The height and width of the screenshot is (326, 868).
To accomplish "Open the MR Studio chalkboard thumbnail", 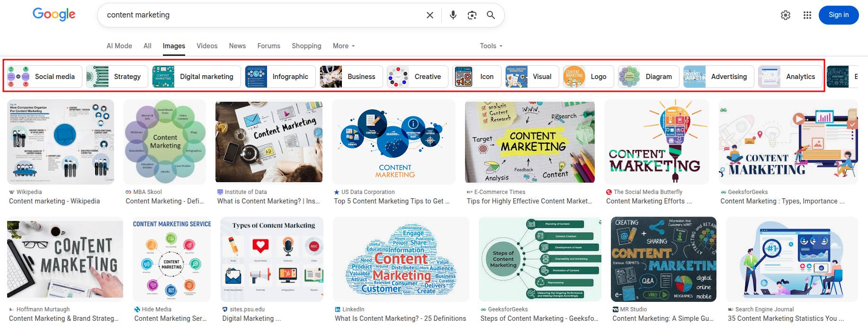I will [663, 259].
